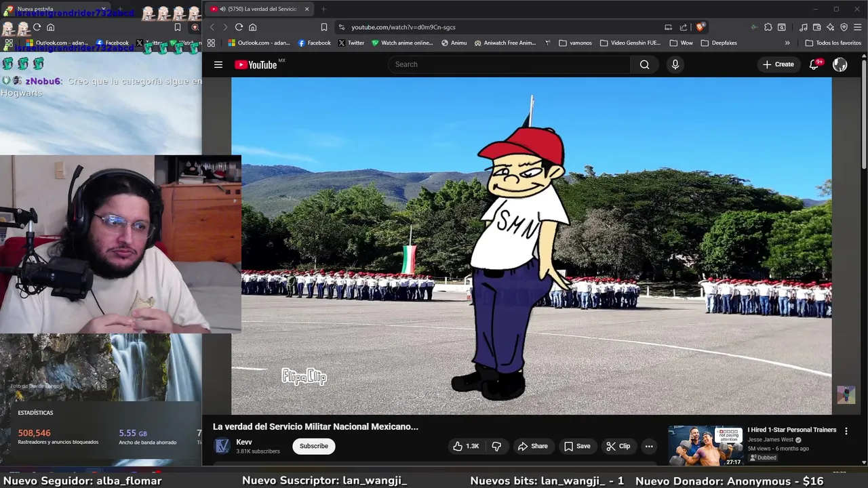Open the Animu bookmark

click(x=454, y=43)
